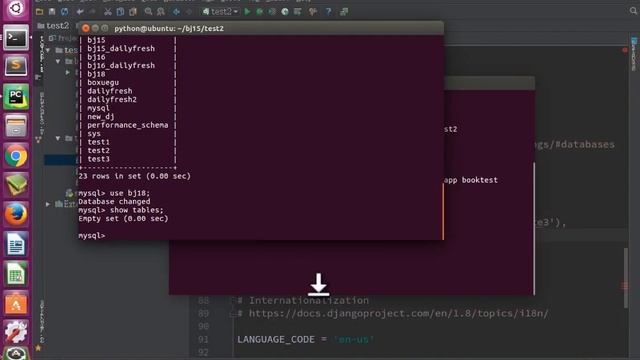This screenshot has height=360, width=640.
Task: Click line number 91 in editor gutter
Action: [203, 339]
